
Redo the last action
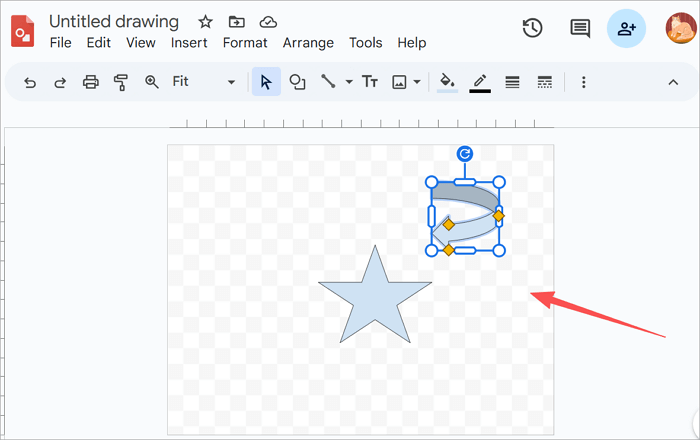[60, 82]
